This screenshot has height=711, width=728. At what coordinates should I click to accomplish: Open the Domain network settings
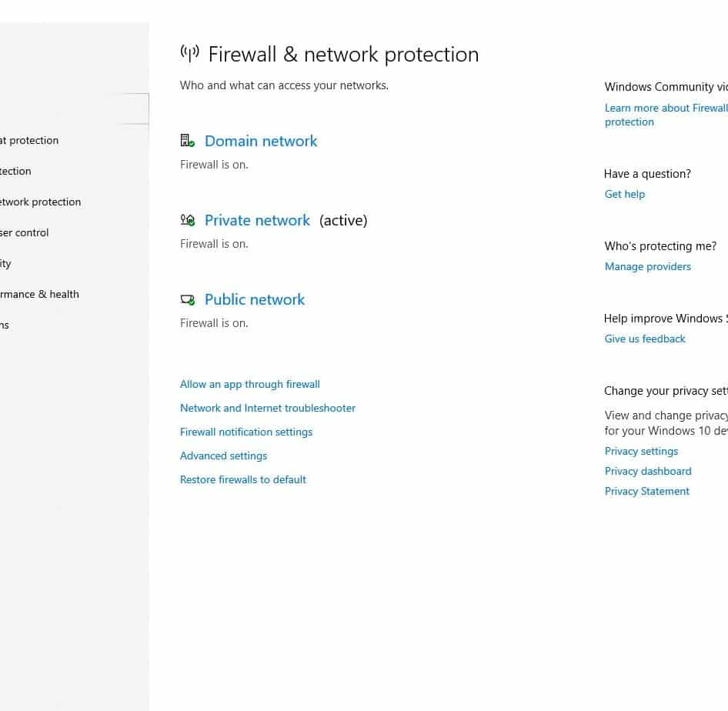260,141
